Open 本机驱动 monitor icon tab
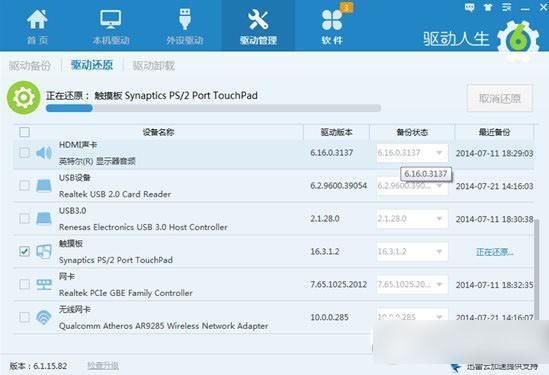 point(111,19)
